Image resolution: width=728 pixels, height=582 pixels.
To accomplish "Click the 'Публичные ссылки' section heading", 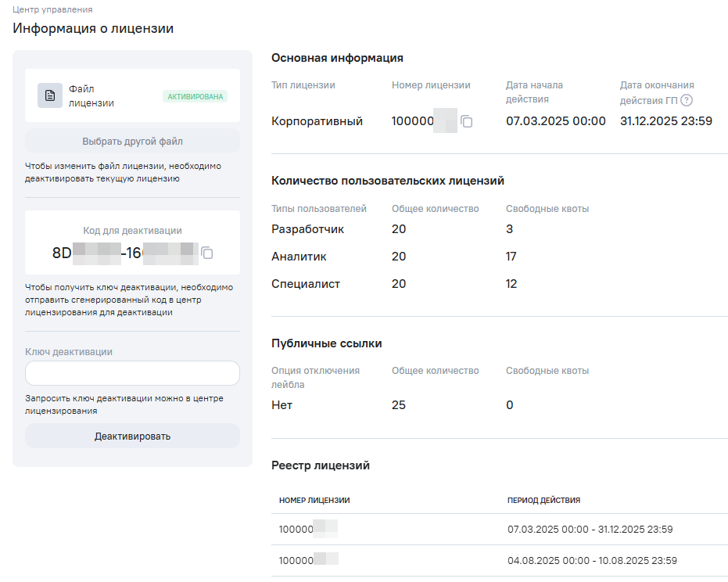I will coord(326,343).
